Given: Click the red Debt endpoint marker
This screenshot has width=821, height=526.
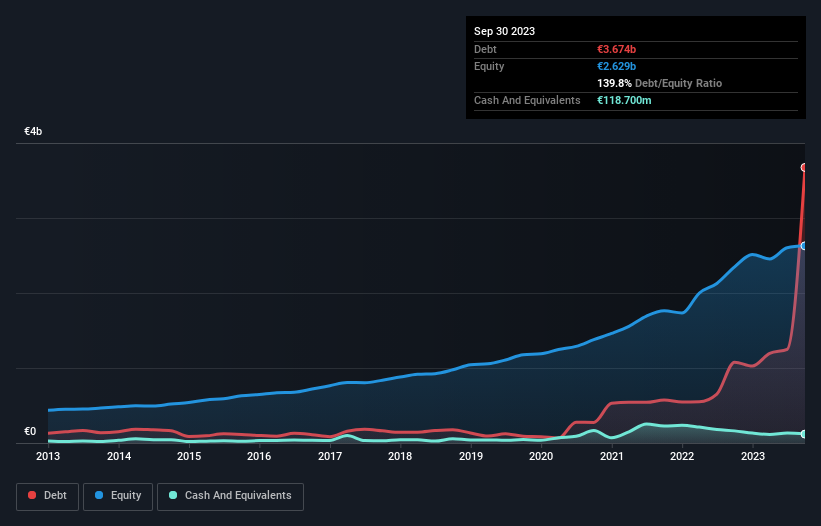Looking at the screenshot, I should [804, 167].
